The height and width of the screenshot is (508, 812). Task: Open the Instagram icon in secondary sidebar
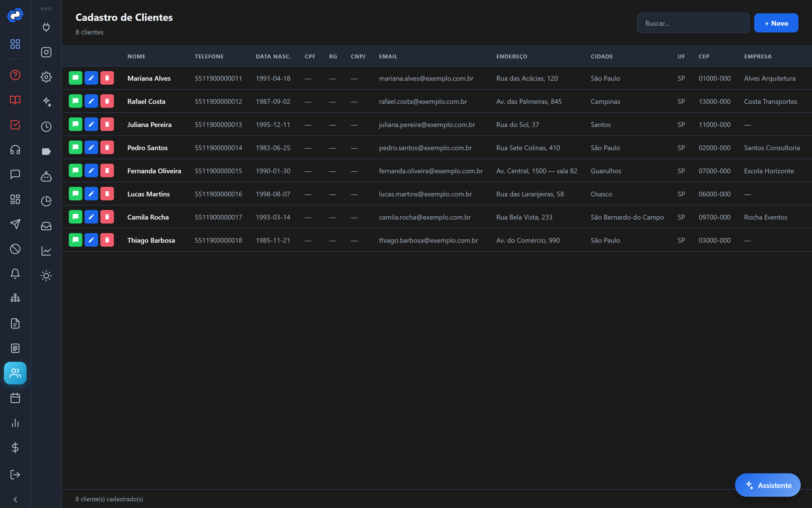click(x=46, y=52)
